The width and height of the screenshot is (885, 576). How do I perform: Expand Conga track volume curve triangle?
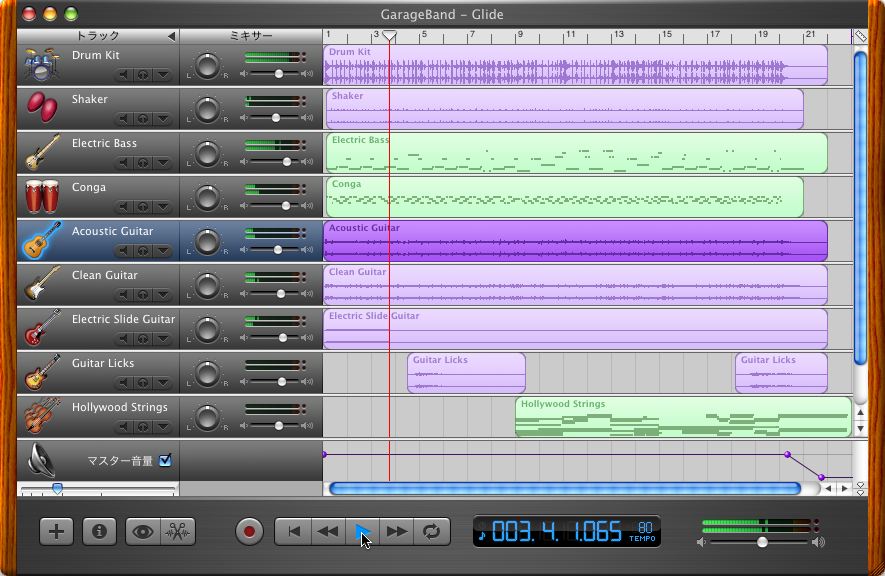coord(163,206)
